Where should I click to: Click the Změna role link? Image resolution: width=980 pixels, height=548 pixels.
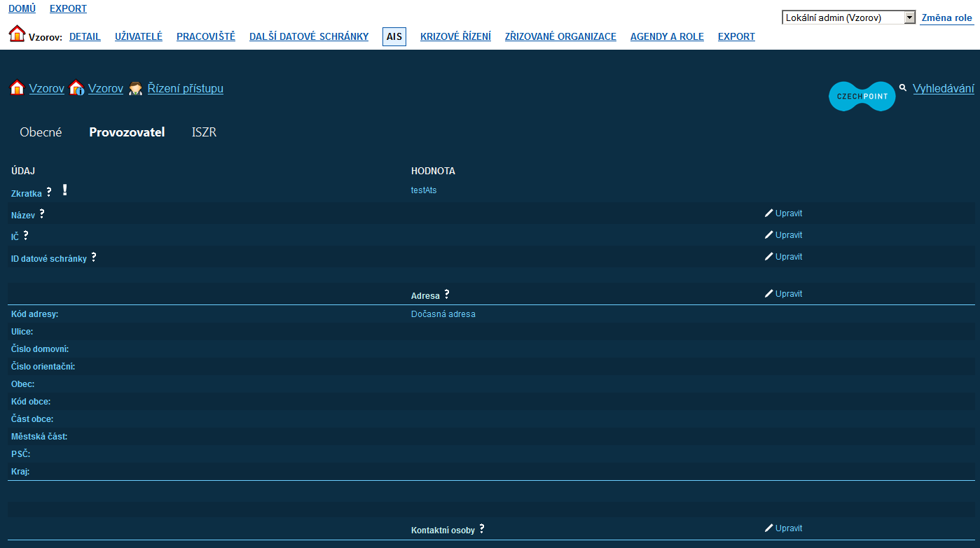(x=946, y=18)
